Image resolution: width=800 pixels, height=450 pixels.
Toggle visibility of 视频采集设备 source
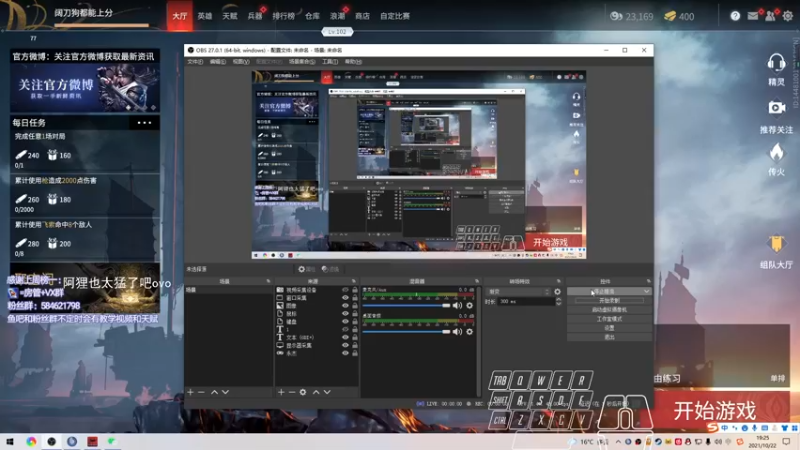[345, 290]
